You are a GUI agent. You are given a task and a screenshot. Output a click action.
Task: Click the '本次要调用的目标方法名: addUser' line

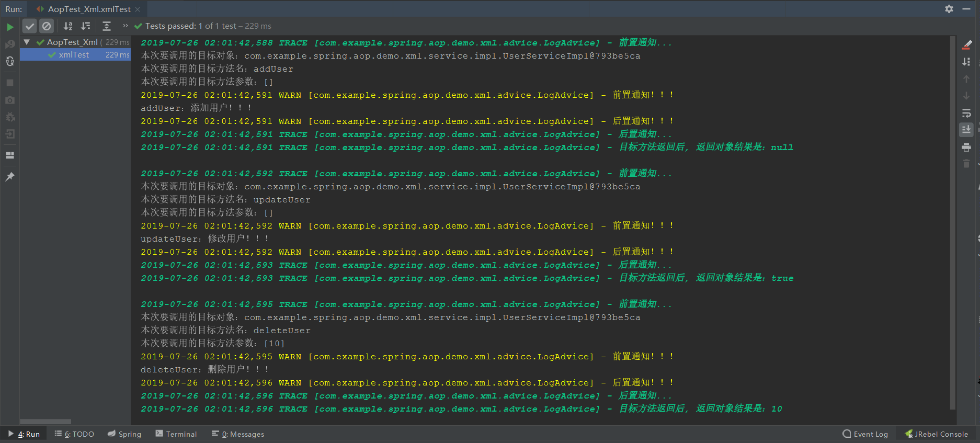tap(217, 69)
